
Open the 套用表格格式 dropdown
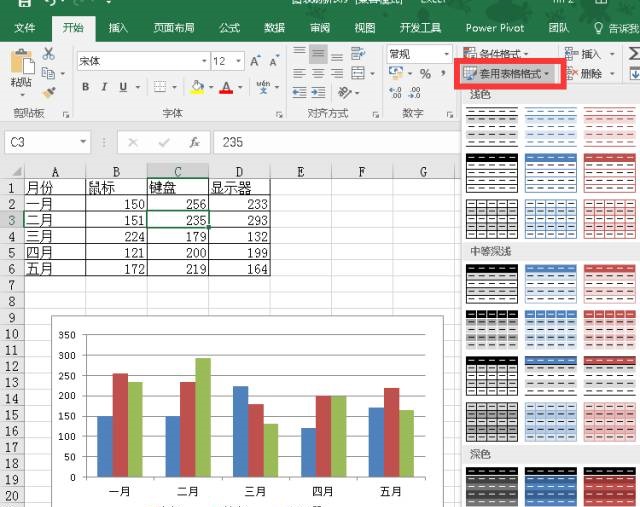point(509,74)
